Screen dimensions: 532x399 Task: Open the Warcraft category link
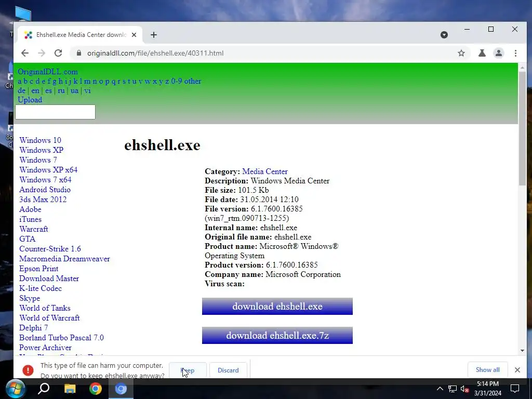click(34, 229)
